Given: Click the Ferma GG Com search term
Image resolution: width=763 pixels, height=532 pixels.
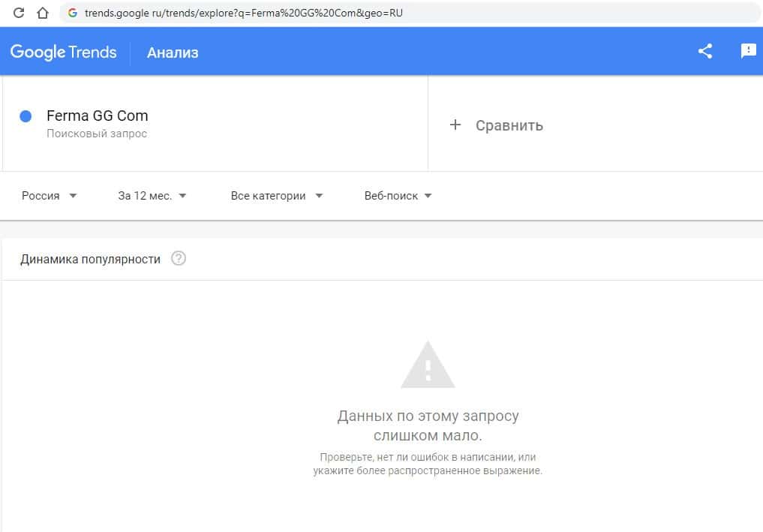Looking at the screenshot, I should pos(97,116).
